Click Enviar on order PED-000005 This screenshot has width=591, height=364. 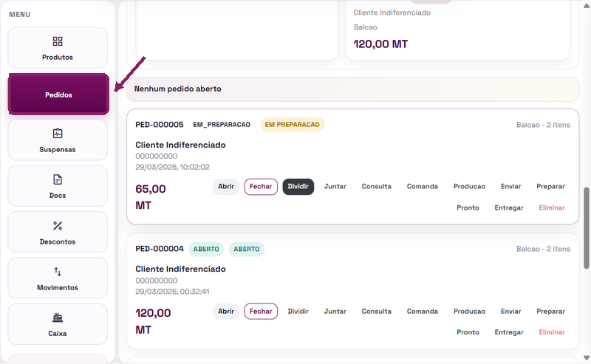(511, 187)
